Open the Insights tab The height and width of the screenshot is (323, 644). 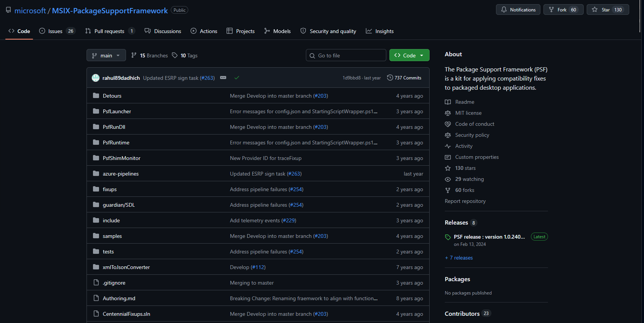pos(379,31)
